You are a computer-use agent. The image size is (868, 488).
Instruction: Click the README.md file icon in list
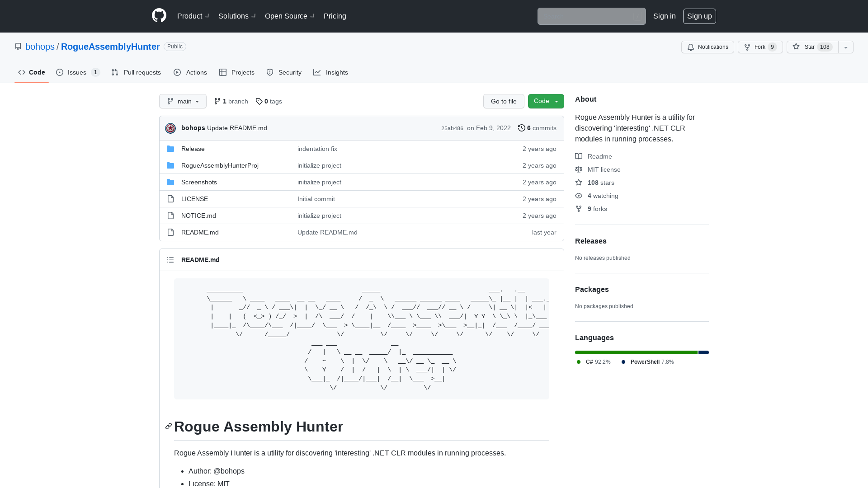170,232
